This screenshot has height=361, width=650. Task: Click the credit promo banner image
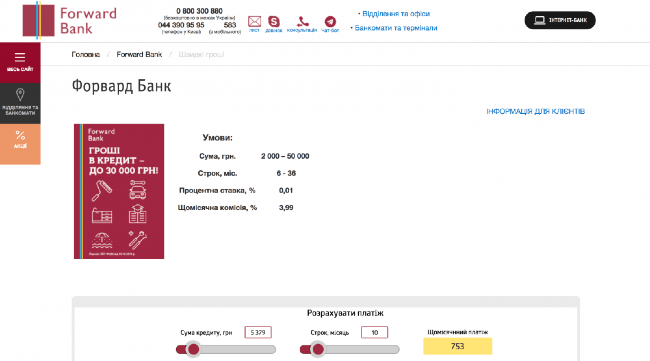pos(119,191)
